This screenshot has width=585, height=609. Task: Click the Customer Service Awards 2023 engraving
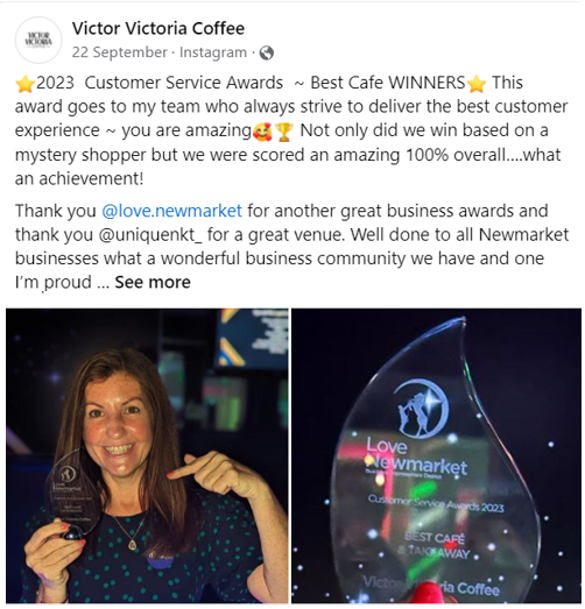click(x=436, y=503)
